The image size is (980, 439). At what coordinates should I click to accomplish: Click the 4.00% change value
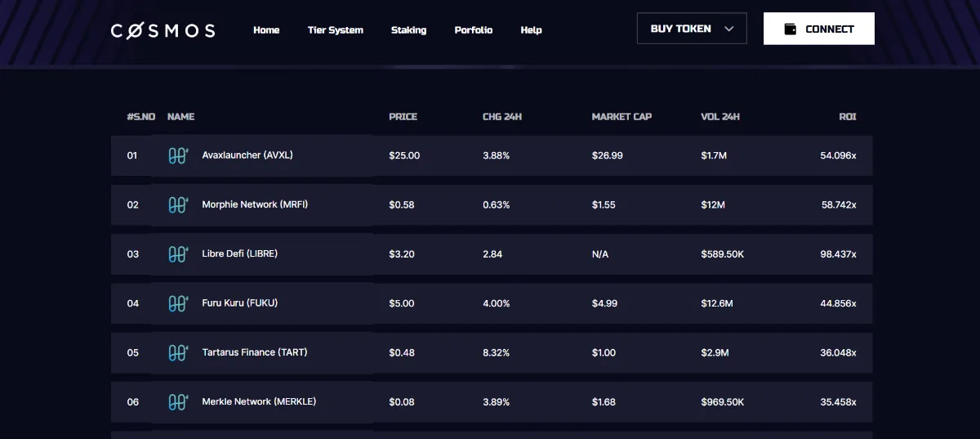pyautogui.click(x=497, y=303)
